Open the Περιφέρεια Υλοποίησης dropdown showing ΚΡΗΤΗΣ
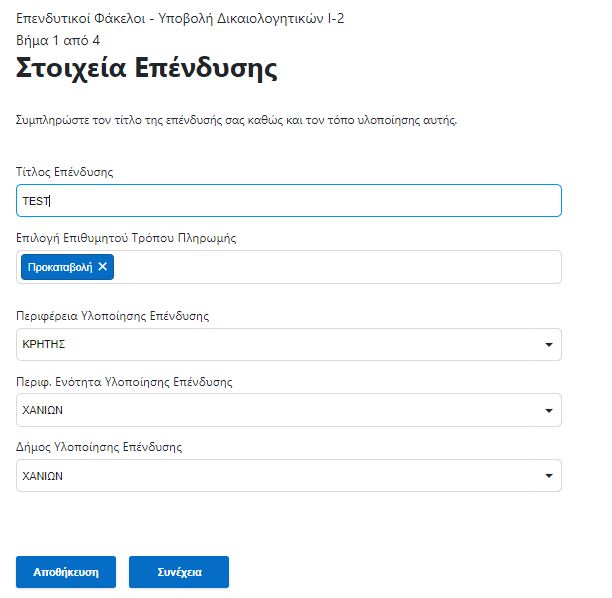 [289, 345]
